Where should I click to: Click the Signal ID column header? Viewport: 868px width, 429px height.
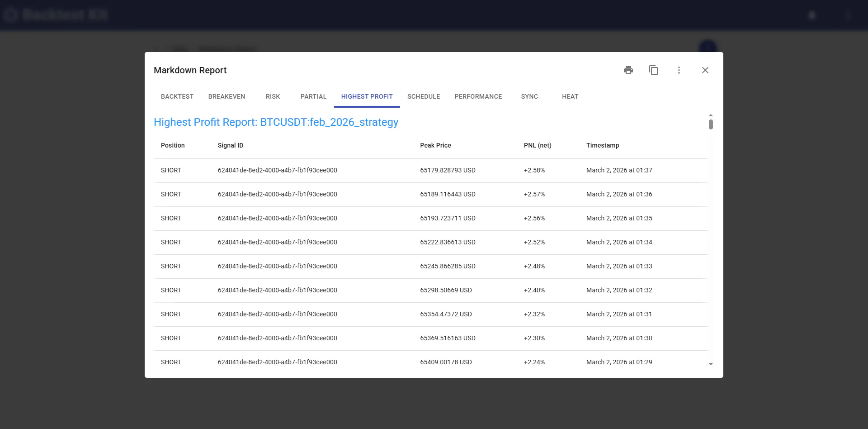click(x=231, y=145)
